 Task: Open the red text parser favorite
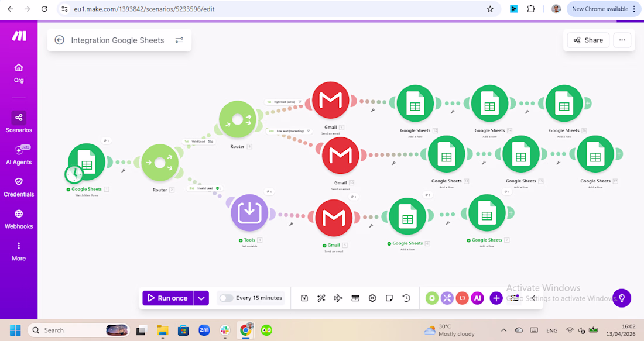click(462, 298)
